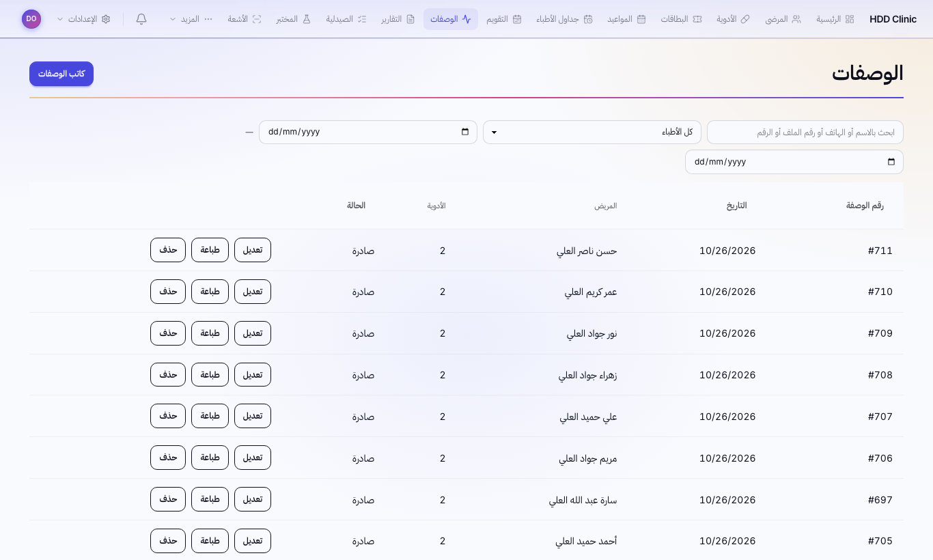Screen dimensions: 933x560
Task: Go to المرضى patients page
Action: pos(783,19)
